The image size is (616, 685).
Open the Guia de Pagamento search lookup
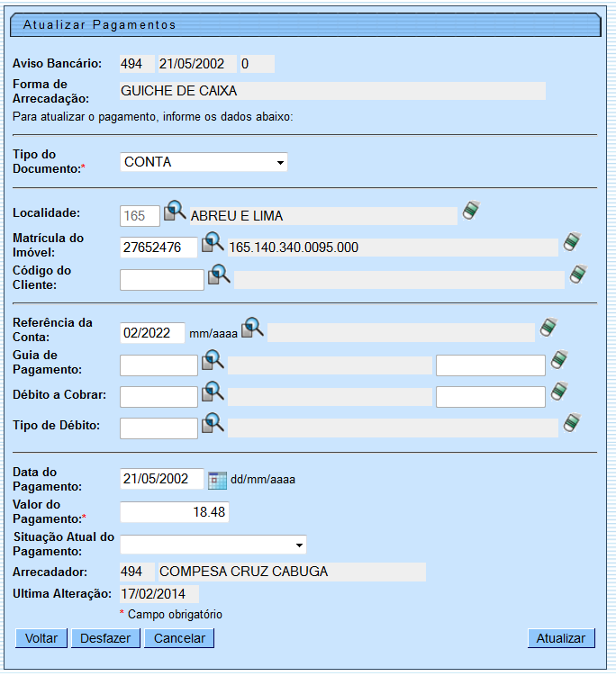[213, 360]
